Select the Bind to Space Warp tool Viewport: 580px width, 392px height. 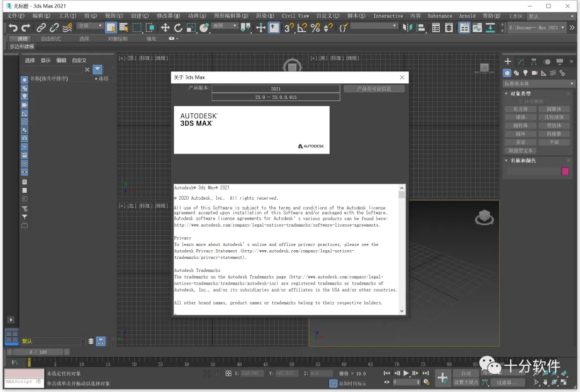[67, 28]
